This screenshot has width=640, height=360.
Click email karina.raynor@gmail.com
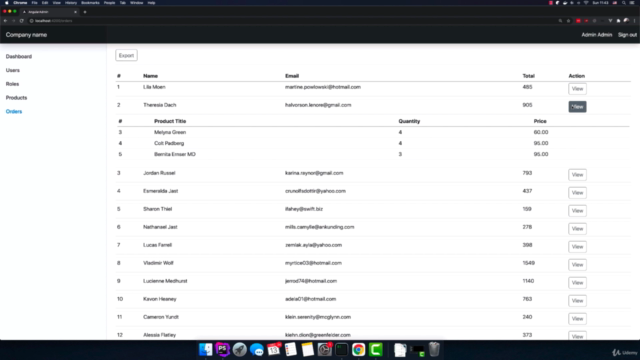click(314, 173)
